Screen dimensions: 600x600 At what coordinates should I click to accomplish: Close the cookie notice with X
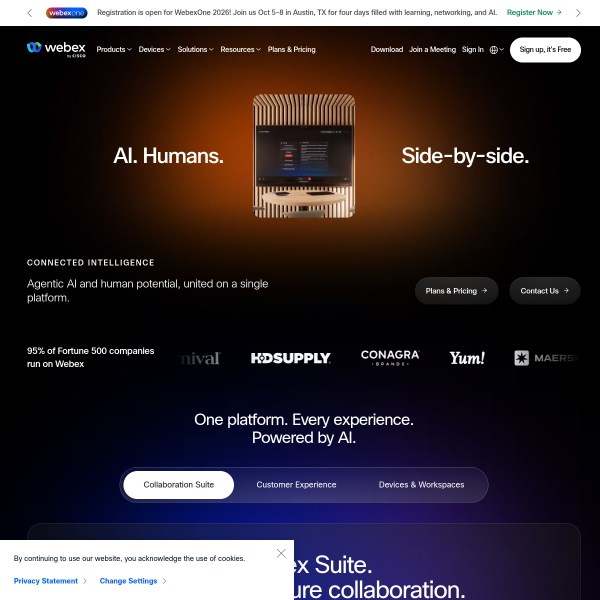(281, 553)
